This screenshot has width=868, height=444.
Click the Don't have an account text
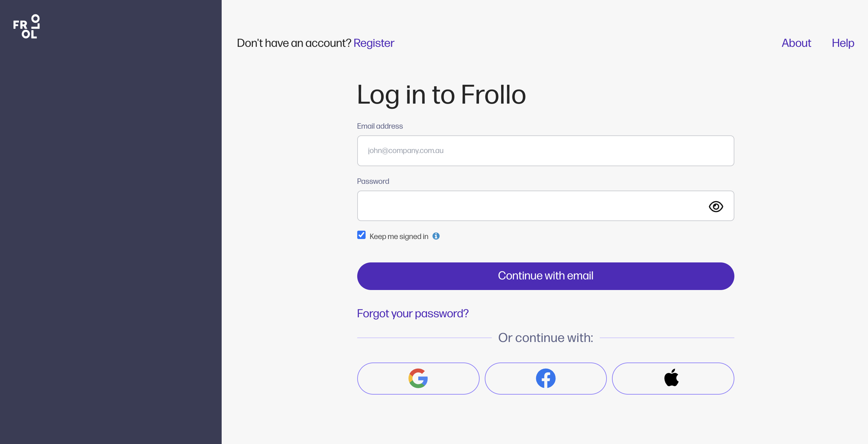pos(294,43)
